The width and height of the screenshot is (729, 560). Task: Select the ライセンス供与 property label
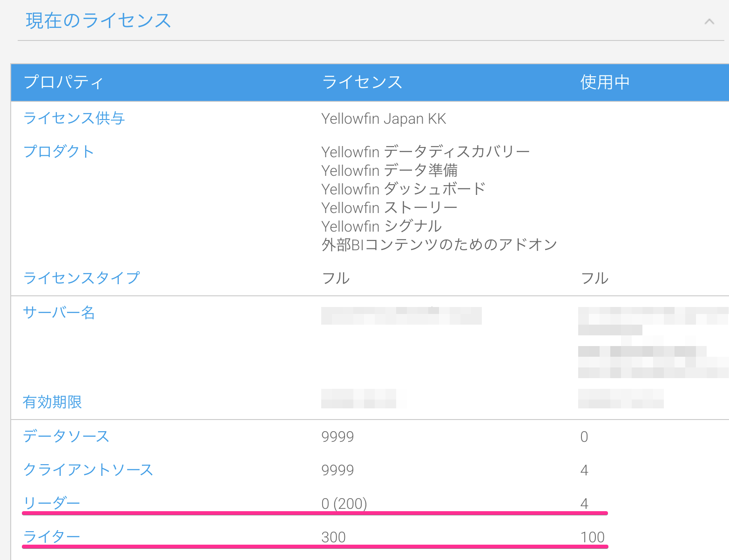(x=74, y=118)
